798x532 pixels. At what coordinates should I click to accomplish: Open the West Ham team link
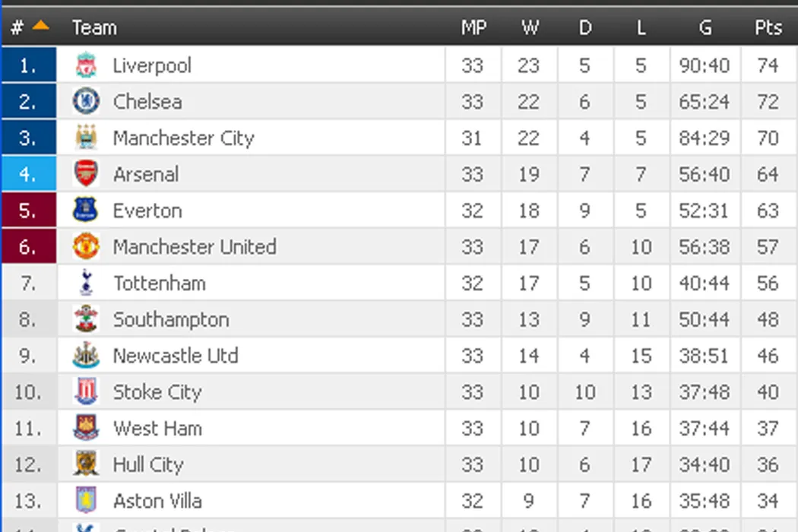click(157, 429)
